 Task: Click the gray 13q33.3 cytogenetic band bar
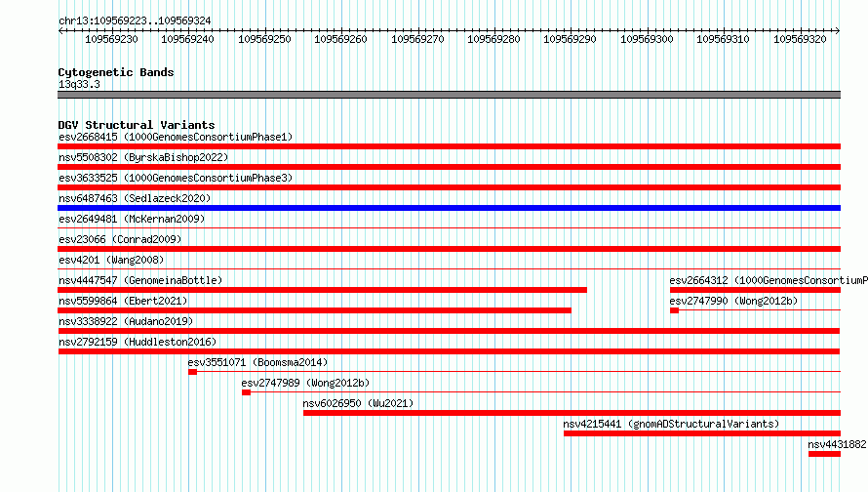coord(449,95)
